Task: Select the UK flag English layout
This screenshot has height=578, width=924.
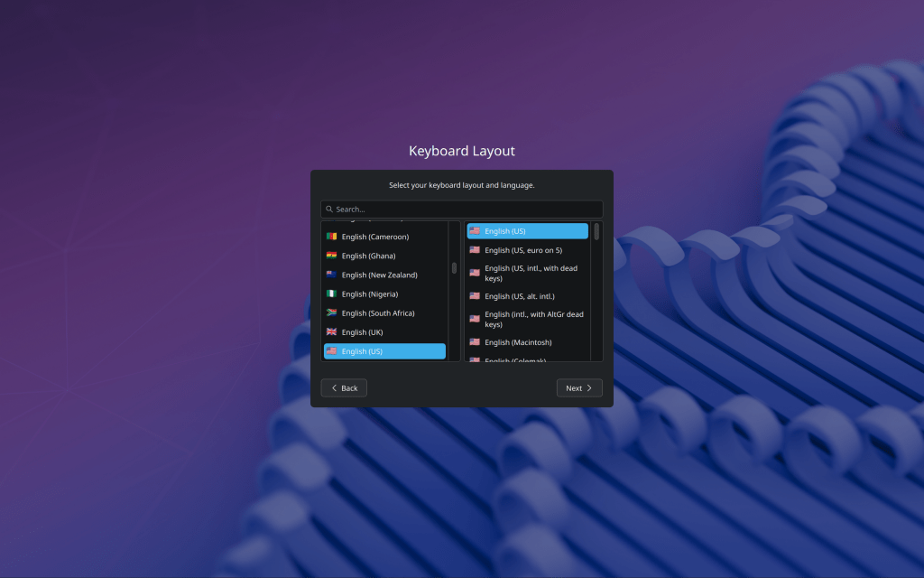Action: pos(362,332)
